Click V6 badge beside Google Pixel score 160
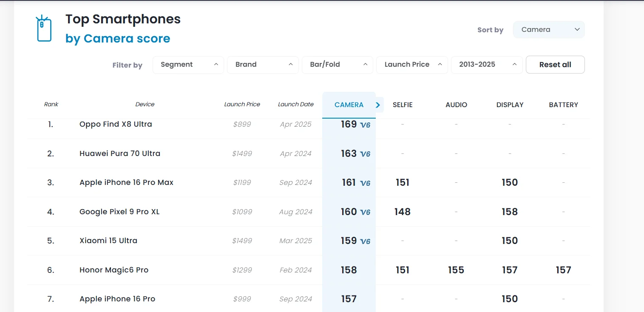This screenshot has height=312, width=644. pyautogui.click(x=365, y=212)
